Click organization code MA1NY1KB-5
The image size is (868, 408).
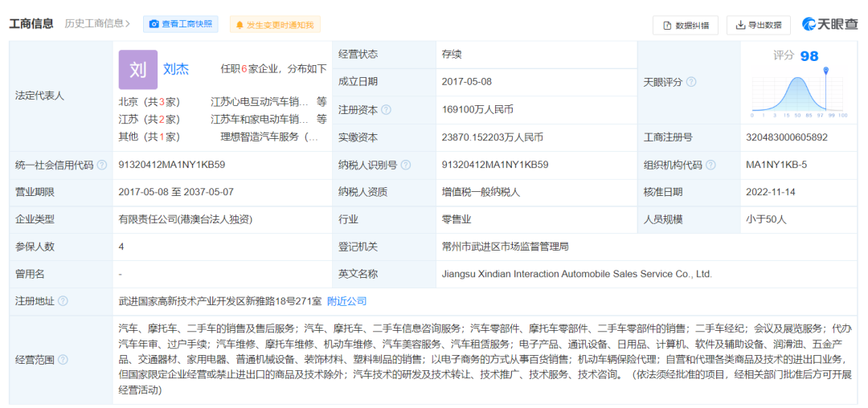click(776, 165)
